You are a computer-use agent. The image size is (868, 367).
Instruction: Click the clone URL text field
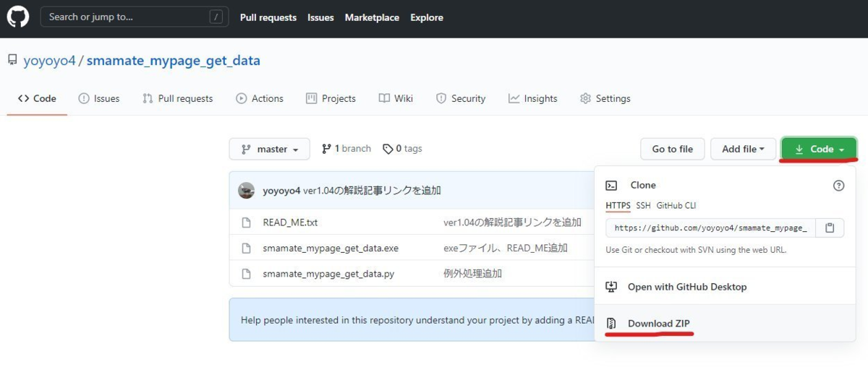pos(710,228)
